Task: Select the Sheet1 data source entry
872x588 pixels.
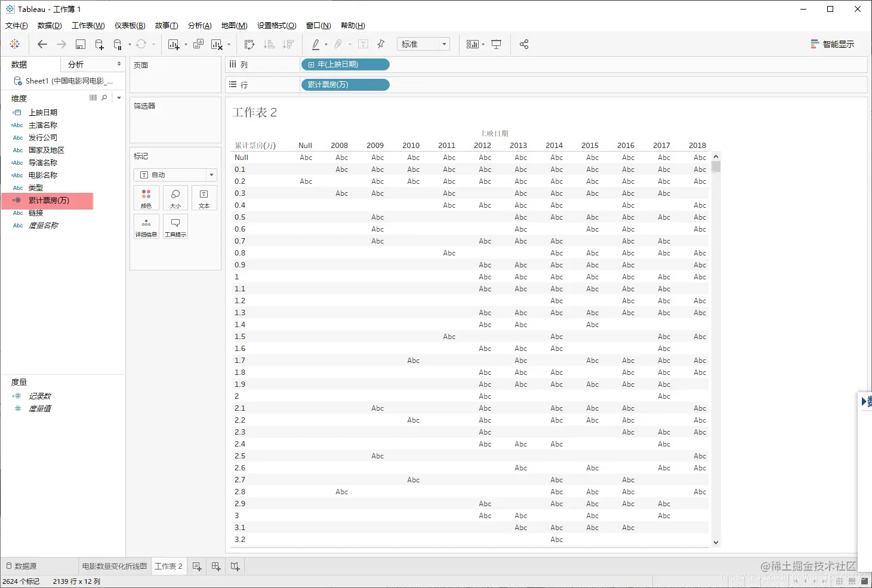Action: [x=63, y=81]
